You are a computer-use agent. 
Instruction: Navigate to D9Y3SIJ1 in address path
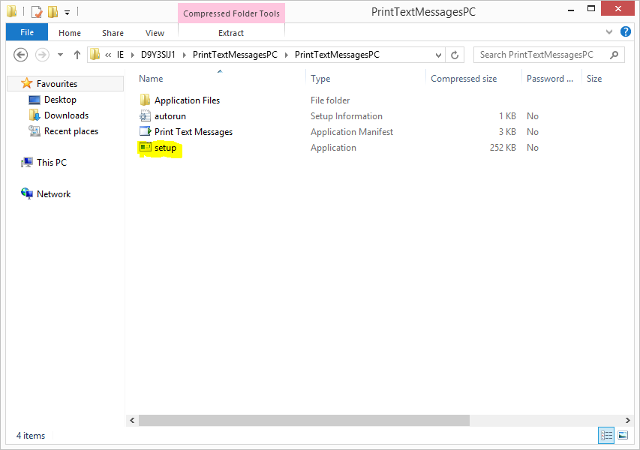158,55
